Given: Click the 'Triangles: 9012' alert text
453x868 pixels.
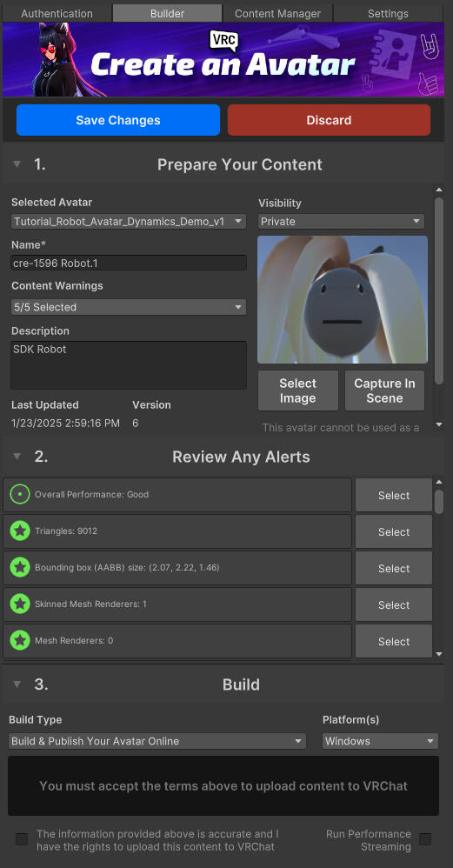Looking at the screenshot, I should pyautogui.click(x=66, y=531).
